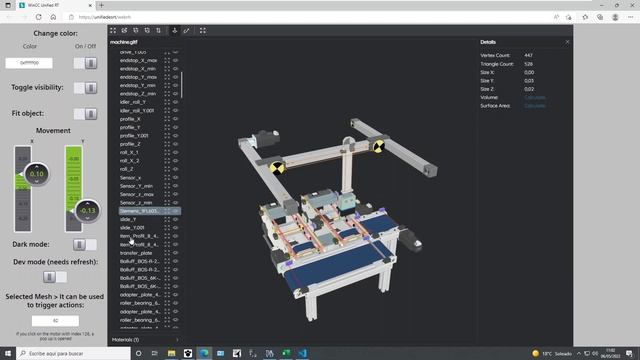Switch the Dev mode toggle
Viewport: 640px width, 360px height.
tap(55, 277)
